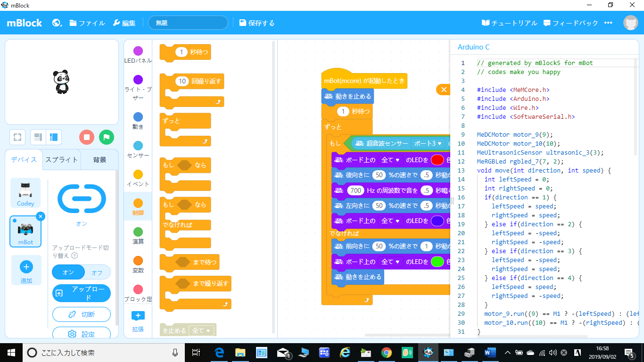Click the red LED color swatch
The image size is (644, 362).
click(x=437, y=160)
